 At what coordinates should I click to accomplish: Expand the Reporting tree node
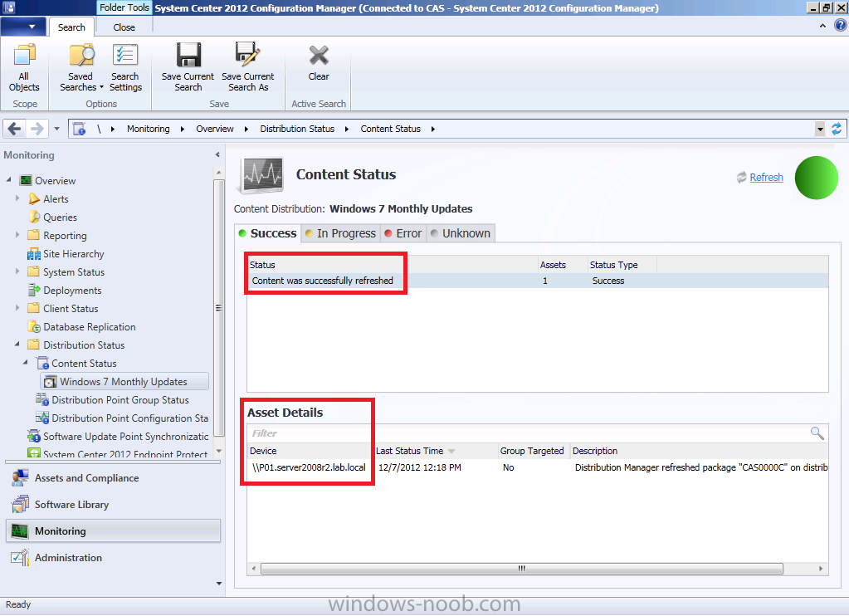[17, 235]
